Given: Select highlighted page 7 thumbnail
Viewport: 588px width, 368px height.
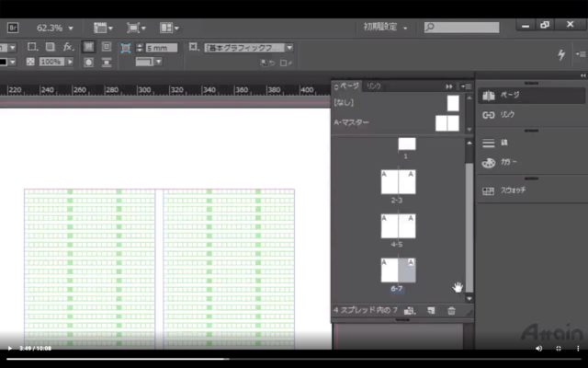Looking at the screenshot, I should coord(407,270).
